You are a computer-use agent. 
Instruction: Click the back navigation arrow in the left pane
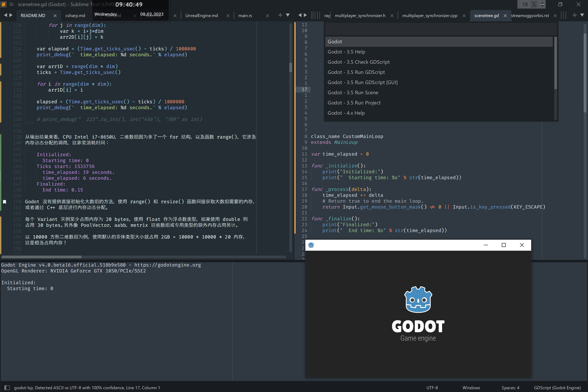tap(6, 15)
